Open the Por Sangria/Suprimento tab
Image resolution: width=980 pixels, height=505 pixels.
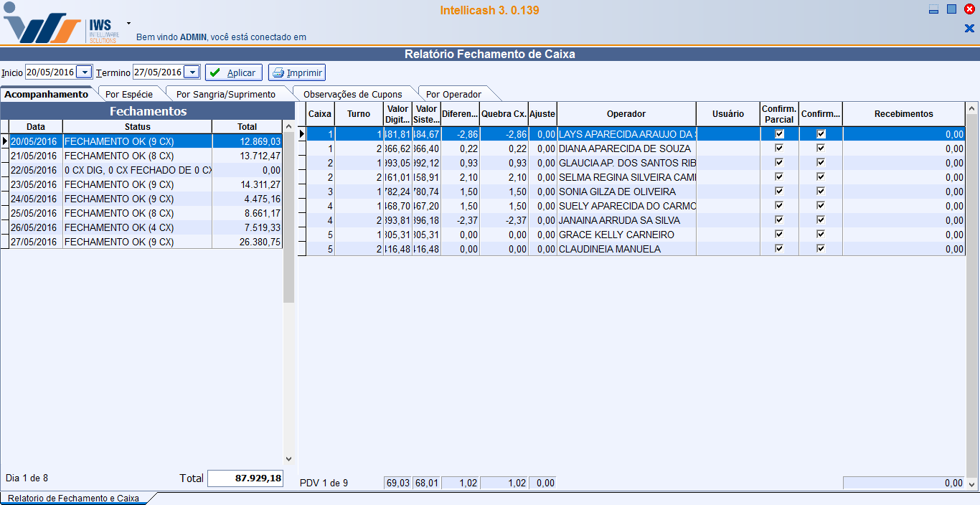(226, 94)
